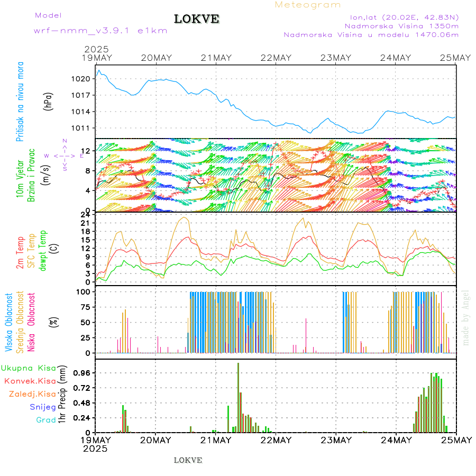Select "20MAY" on the top date axis
476x476 pixels.
[x=157, y=58]
